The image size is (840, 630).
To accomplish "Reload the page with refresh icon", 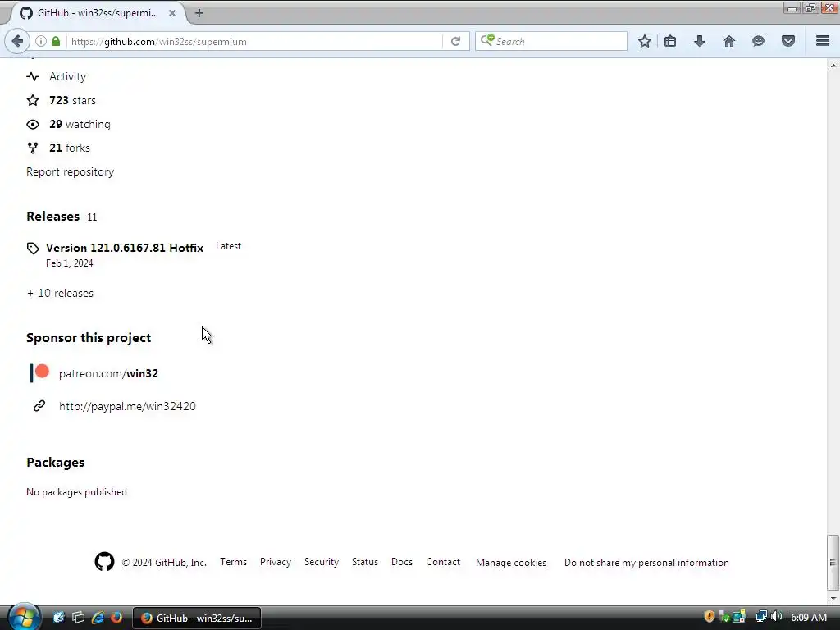I will [455, 41].
